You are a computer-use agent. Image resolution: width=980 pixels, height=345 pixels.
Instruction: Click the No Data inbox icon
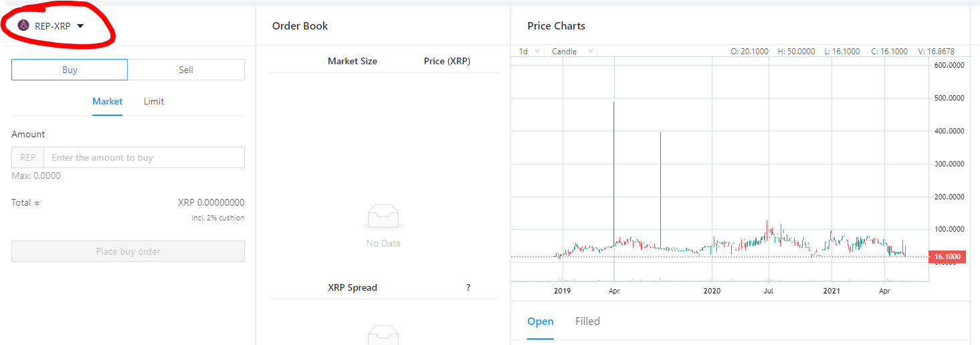tap(383, 218)
